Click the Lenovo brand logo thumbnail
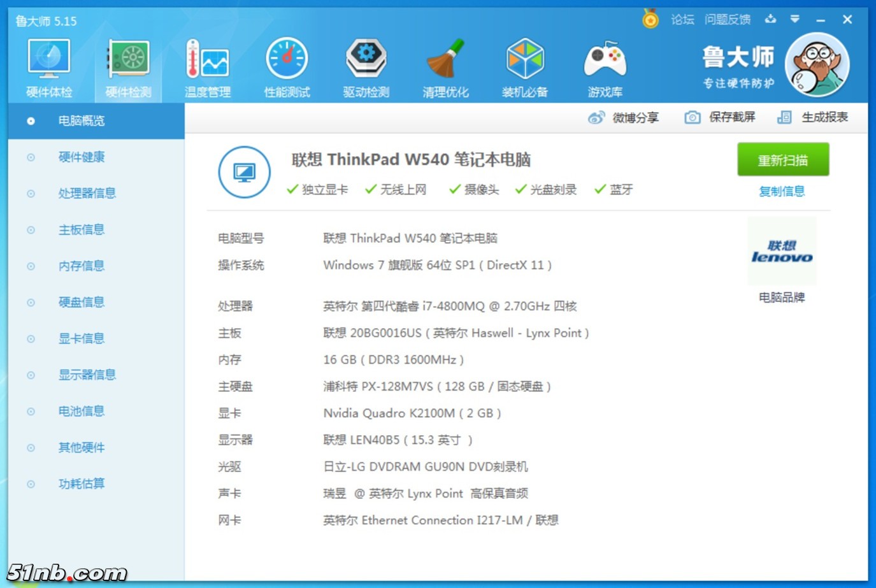 (782, 252)
